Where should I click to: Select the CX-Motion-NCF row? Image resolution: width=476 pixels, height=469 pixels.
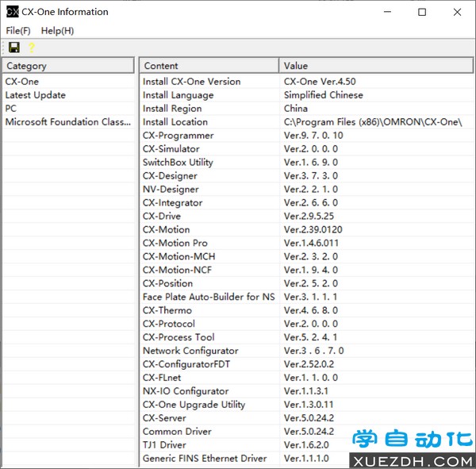coord(306,270)
